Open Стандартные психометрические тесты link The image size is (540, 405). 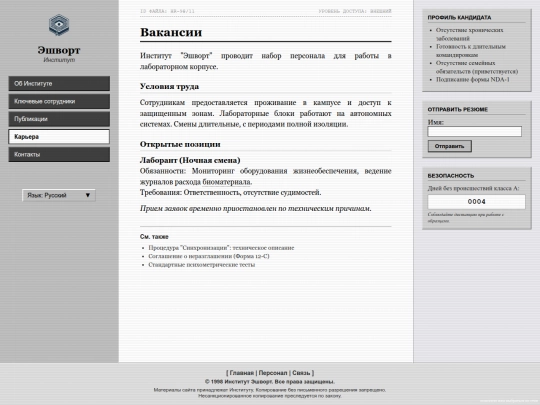(202, 265)
